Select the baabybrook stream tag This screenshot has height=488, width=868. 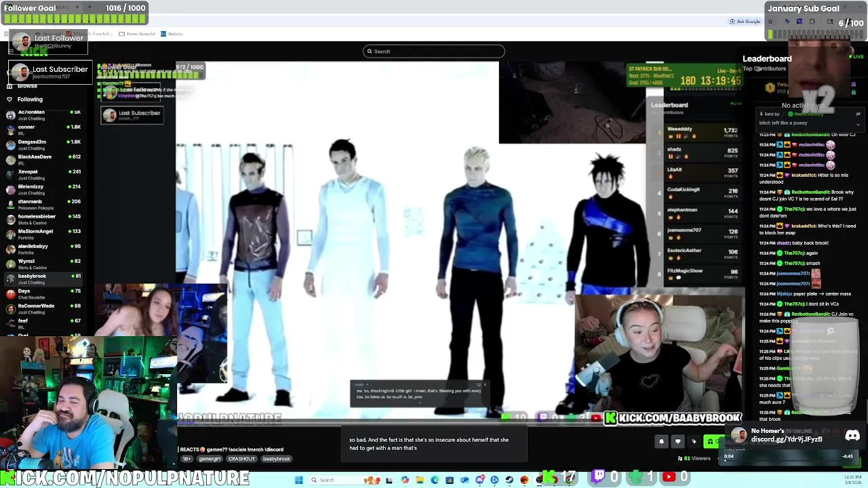(x=276, y=459)
